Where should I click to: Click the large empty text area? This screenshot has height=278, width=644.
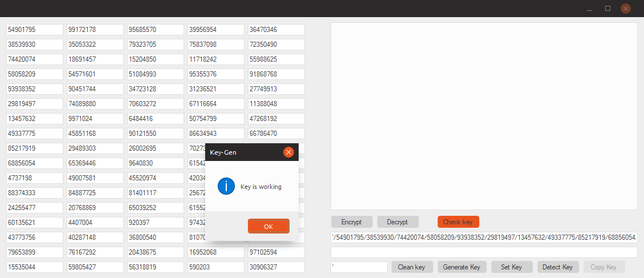[484, 116]
